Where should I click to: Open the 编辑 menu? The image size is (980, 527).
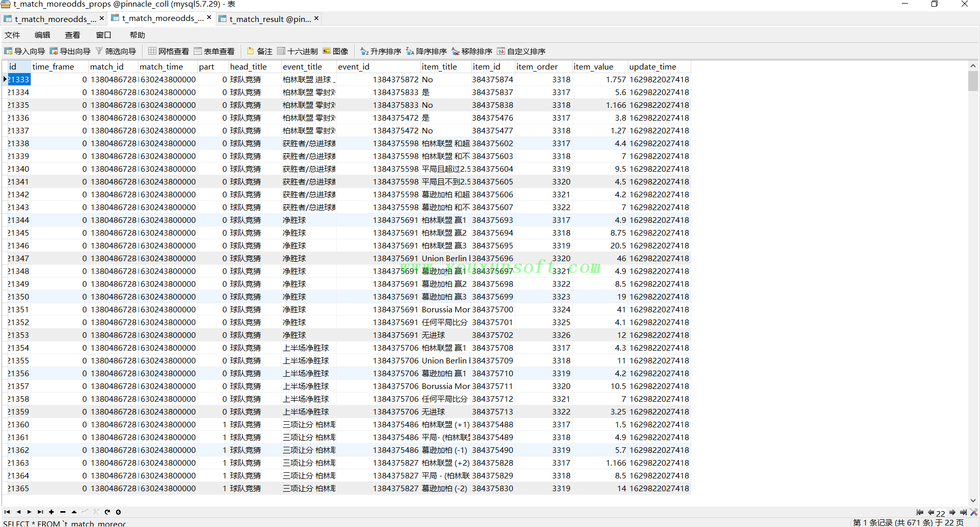point(42,35)
